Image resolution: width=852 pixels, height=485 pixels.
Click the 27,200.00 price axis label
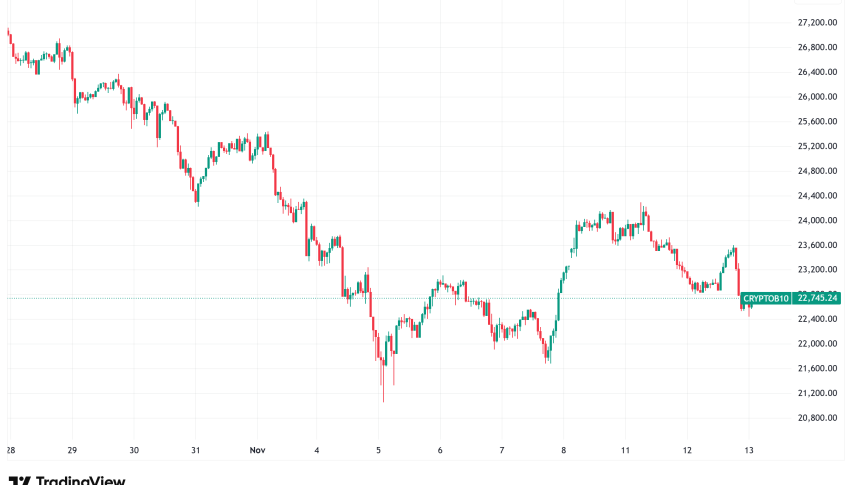click(x=817, y=23)
